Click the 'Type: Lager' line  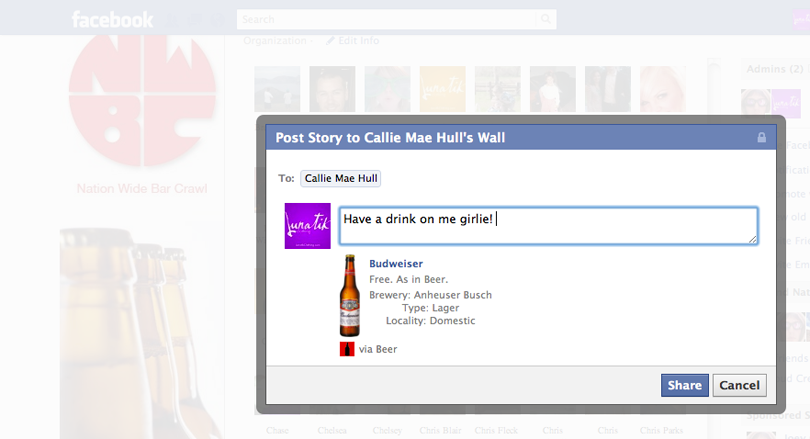coord(430,308)
